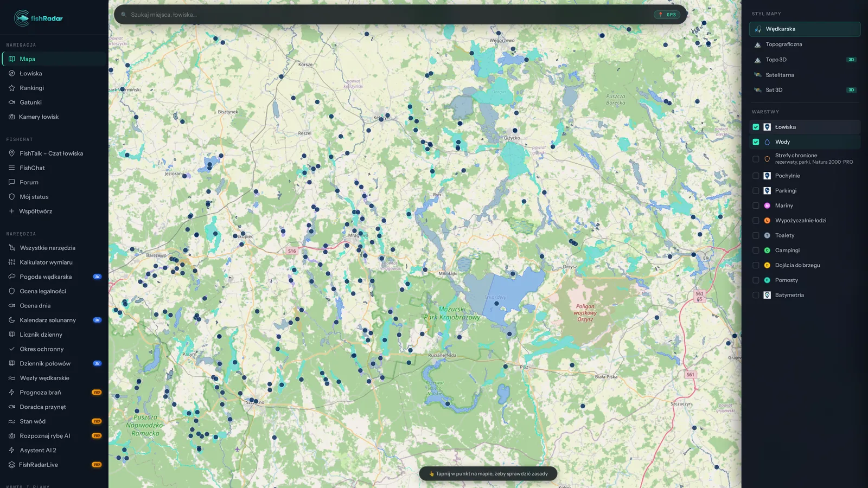The image size is (868, 488).
Task: Open Ocena legalności link
Action: click(x=53, y=291)
